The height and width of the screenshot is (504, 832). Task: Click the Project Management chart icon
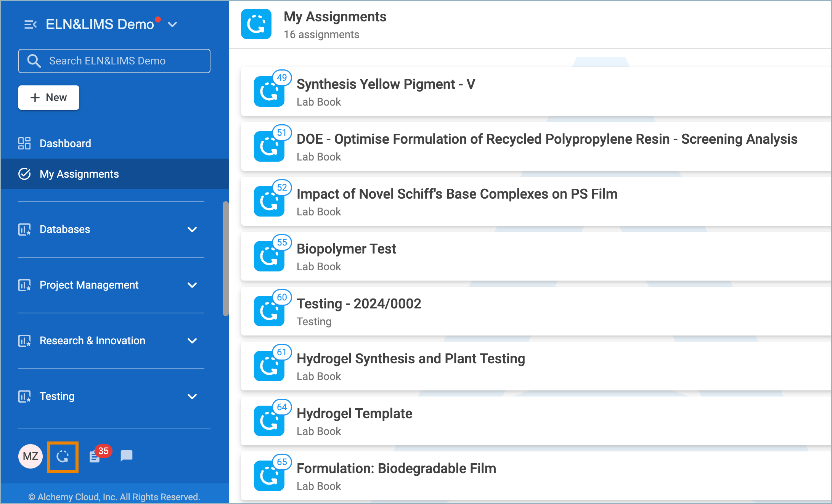(24, 285)
